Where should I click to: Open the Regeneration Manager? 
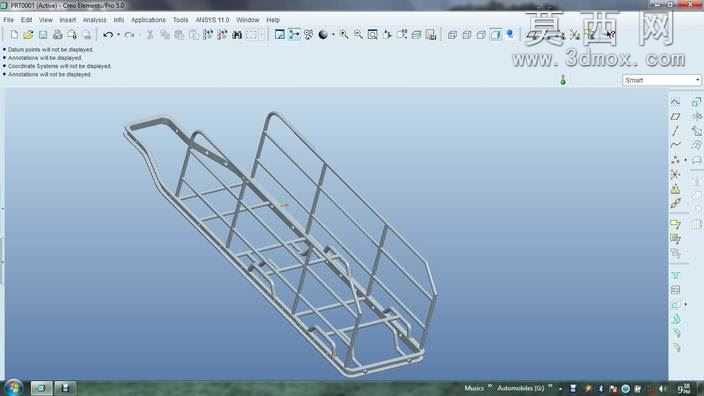point(222,35)
